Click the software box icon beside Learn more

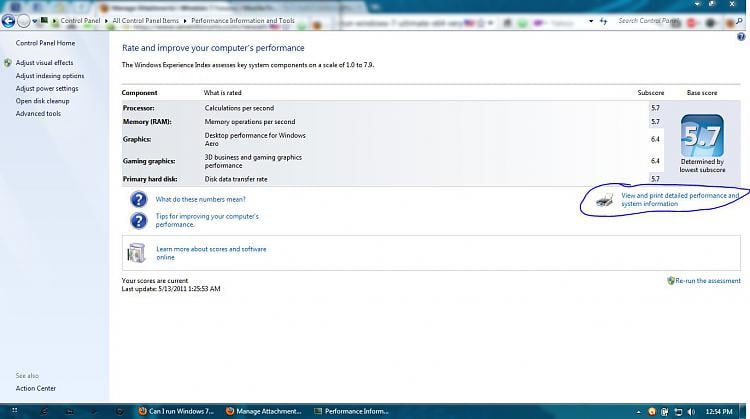pyautogui.click(x=136, y=253)
